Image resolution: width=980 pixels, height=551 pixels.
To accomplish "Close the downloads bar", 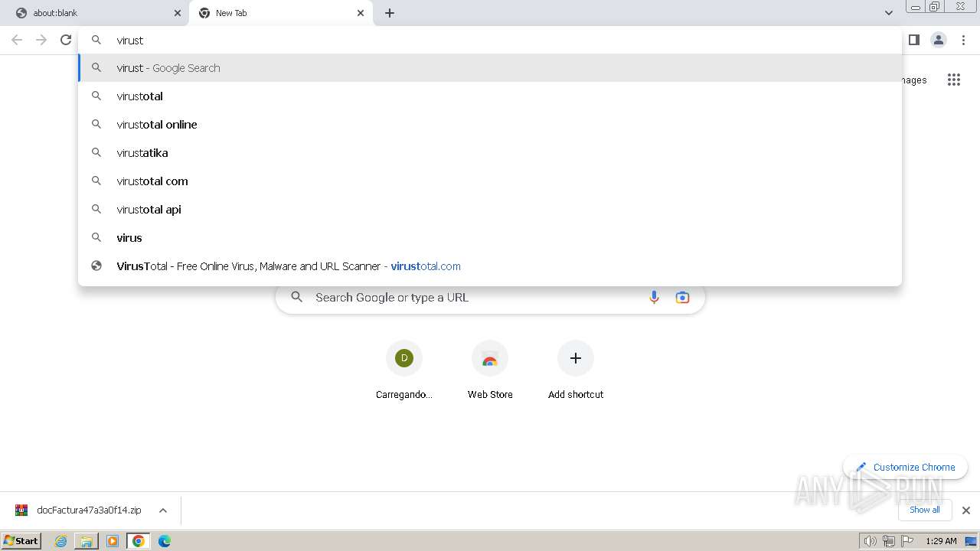I will (x=966, y=510).
